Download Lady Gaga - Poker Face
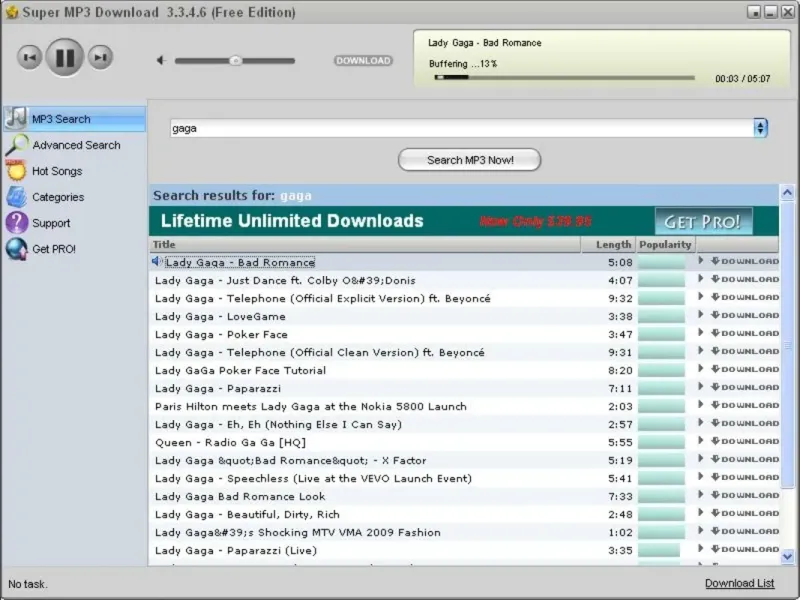 click(745, 333)
